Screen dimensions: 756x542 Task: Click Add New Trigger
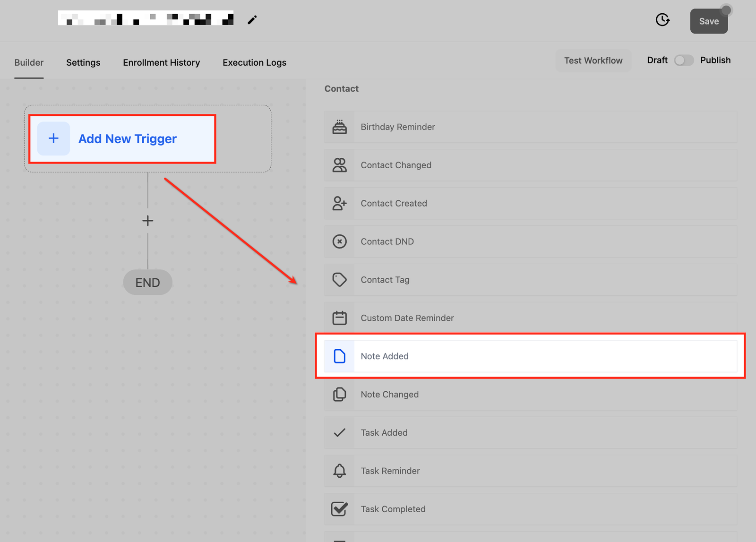[122, 139]
